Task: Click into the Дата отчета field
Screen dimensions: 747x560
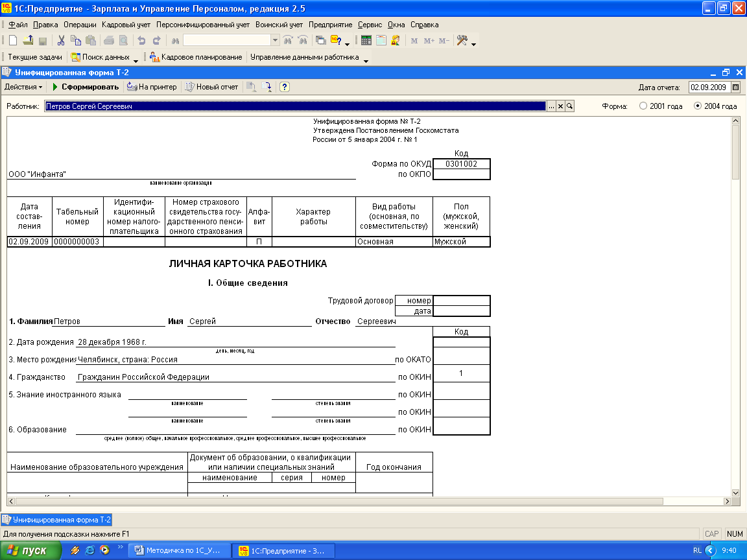Action: [709, 87]
